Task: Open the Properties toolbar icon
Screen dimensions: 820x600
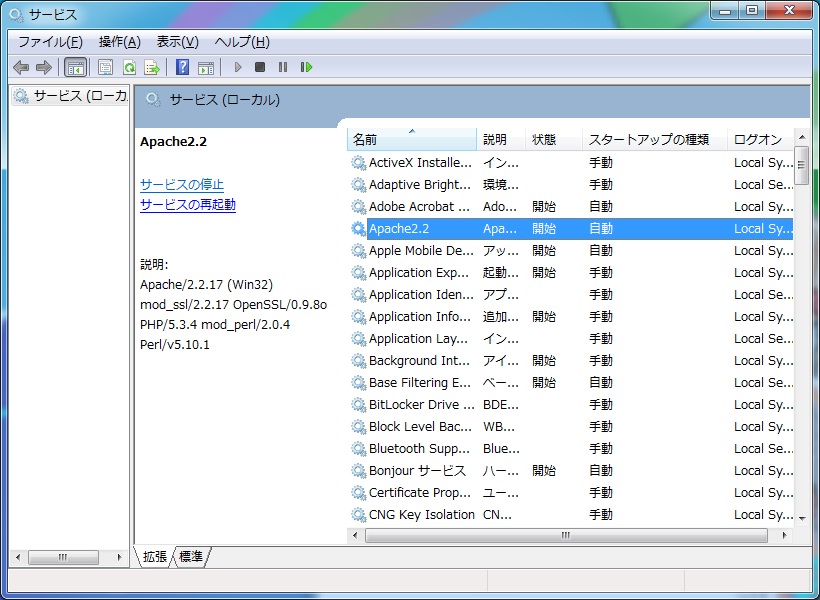Action: [x=105, y=67]
